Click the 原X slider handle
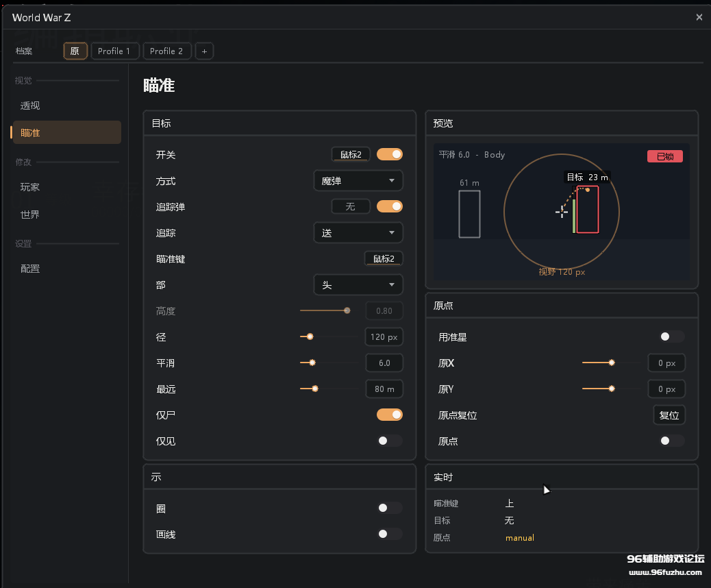Screen dimensions: 711x588 pos(612,363)
